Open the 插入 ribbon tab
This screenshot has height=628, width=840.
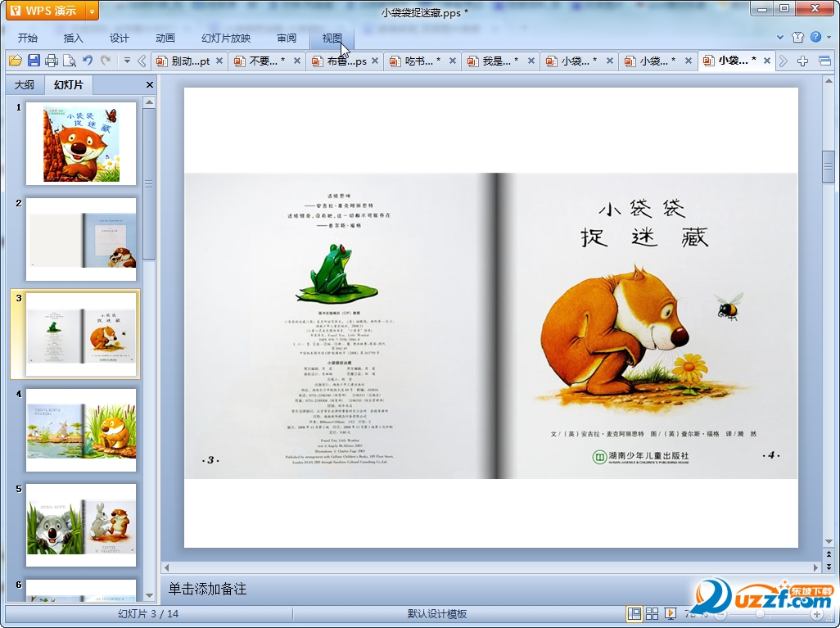click(74, 38)
